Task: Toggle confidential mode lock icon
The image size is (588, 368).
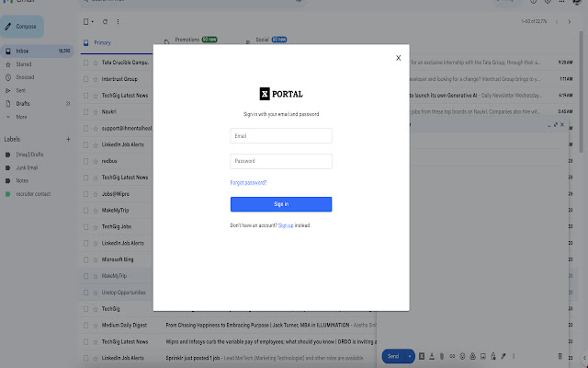Action: pyautogui.click(x=493, y=356)
